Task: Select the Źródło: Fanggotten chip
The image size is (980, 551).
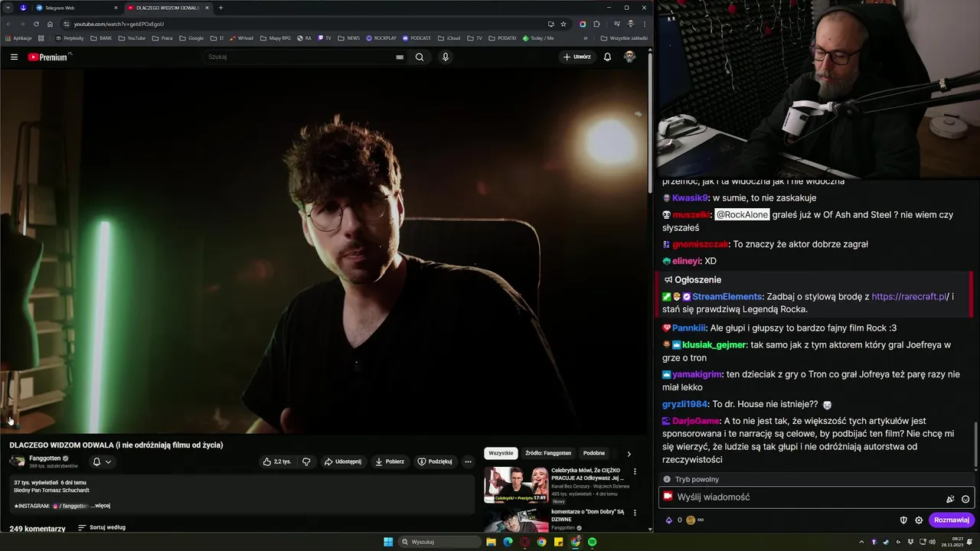Action: (x=548, y=453)
